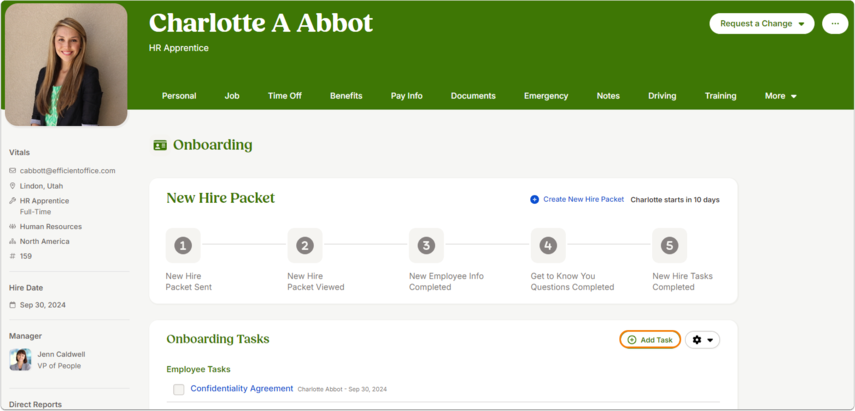855x411 pixels.
Task: Open the Documents tab
Action: (473, 96)
